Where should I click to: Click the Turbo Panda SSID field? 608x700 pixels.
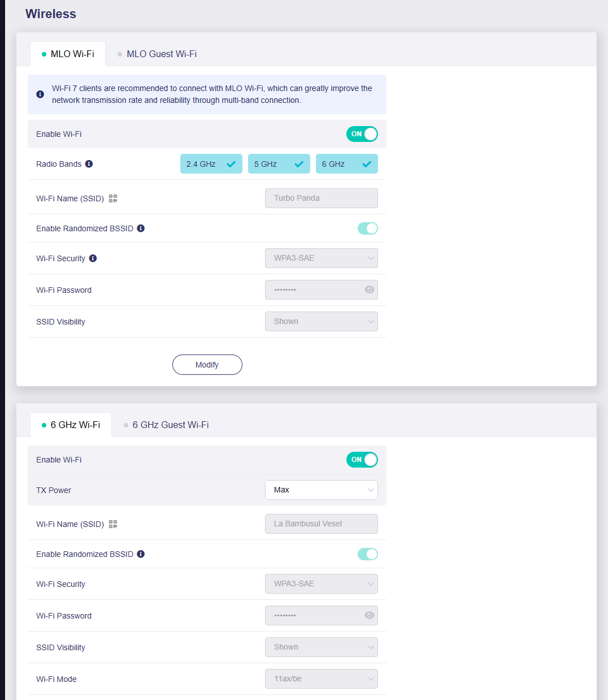click(321, 198)
